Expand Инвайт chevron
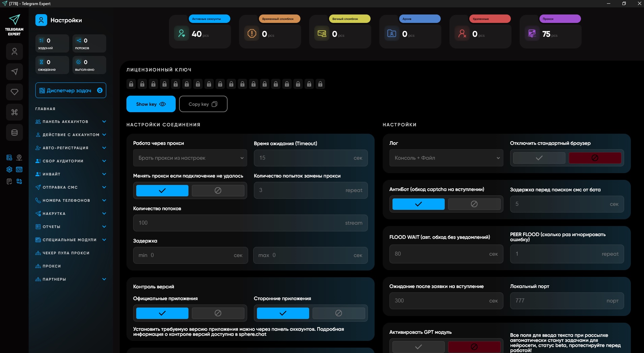Image resolution: width=644 pixels, height=353 pixels. 104,174
